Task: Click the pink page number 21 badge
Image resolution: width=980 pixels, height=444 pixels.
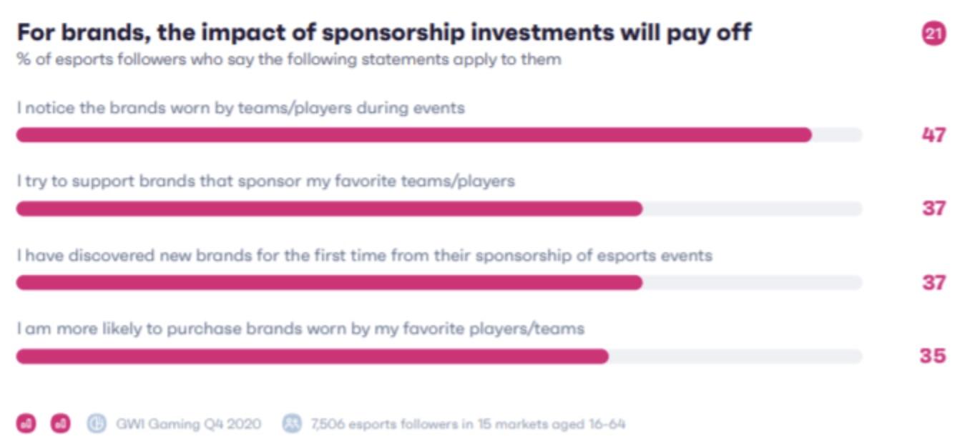Action: [x=934, y=34]
